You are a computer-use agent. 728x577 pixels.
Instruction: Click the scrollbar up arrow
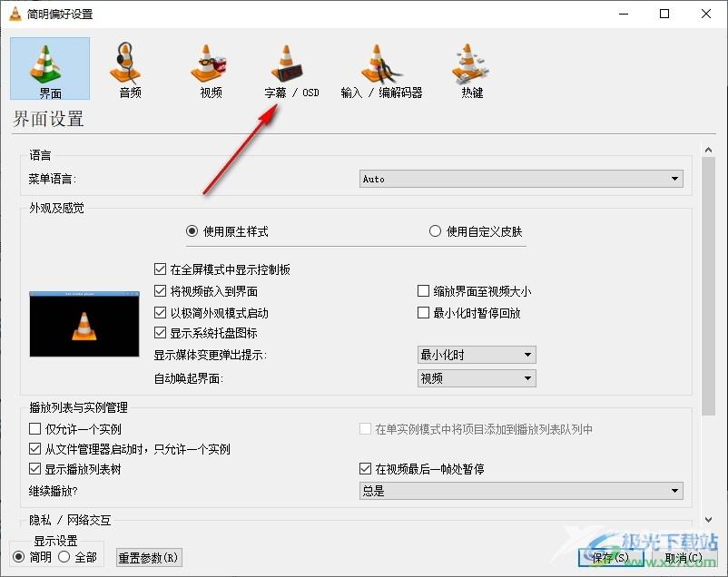(x=708, y=150)
